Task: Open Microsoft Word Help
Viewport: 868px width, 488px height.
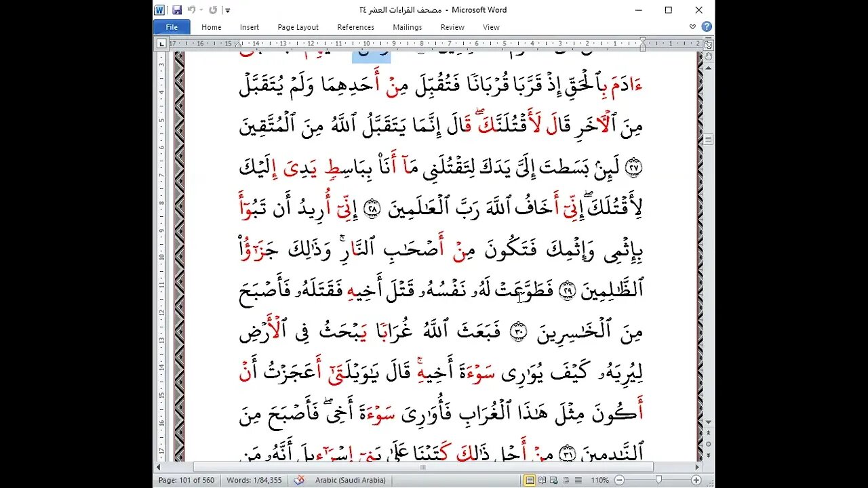Action: (x=707, y=27)
